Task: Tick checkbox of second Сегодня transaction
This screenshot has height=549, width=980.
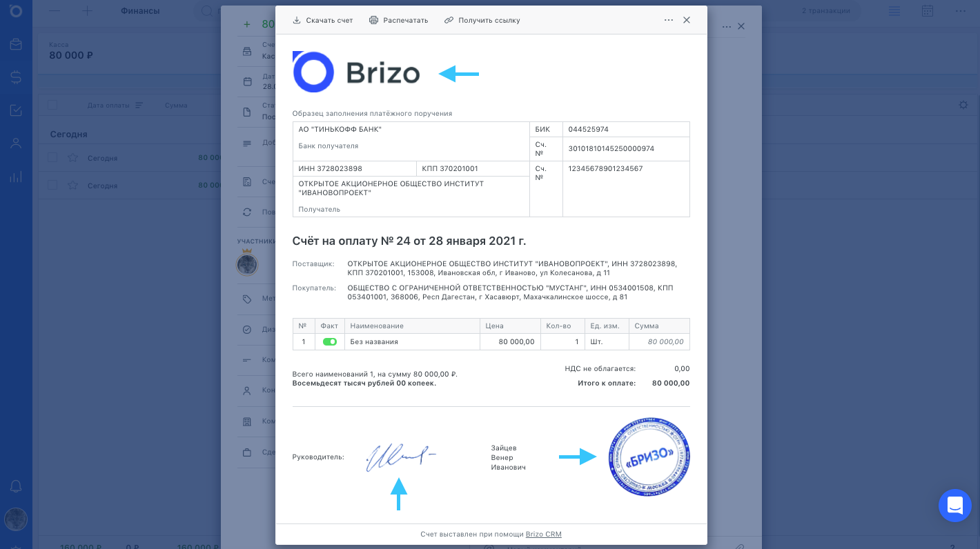Action: pyautogui.click(x=52, y=186)
